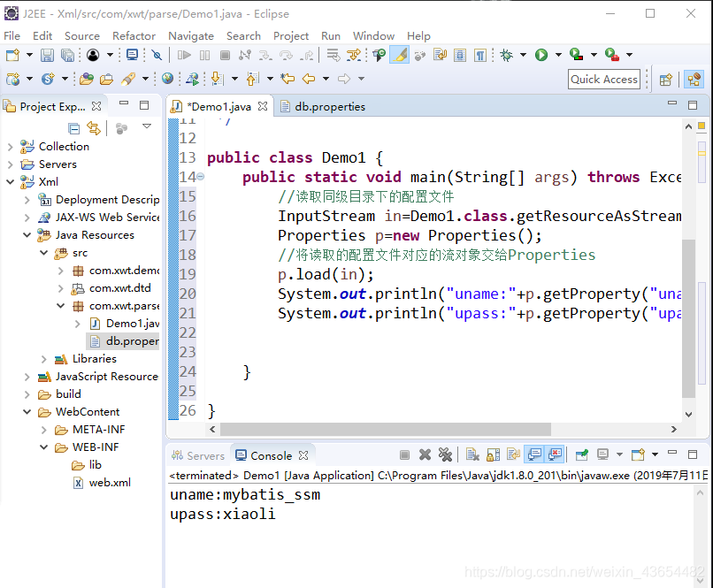Click Clear Console icon

(x=472, y=454)
